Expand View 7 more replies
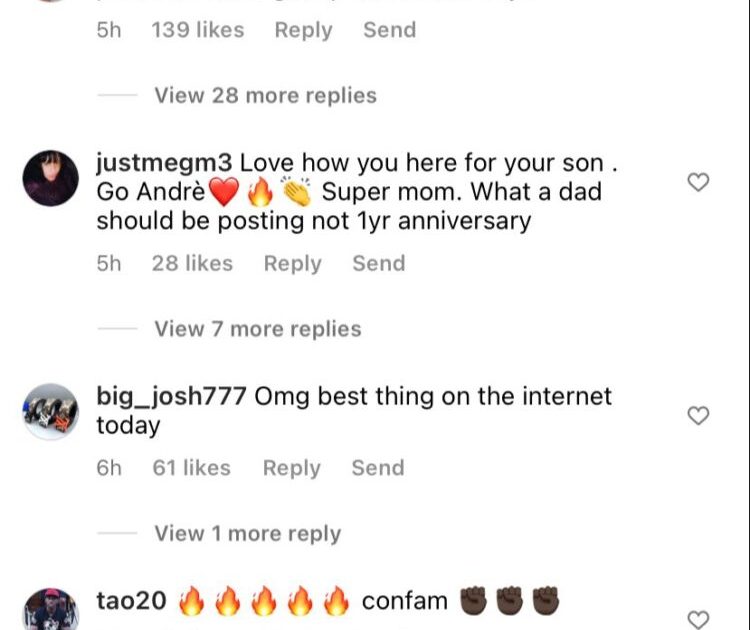750x630 pixels. pos(257,329)
